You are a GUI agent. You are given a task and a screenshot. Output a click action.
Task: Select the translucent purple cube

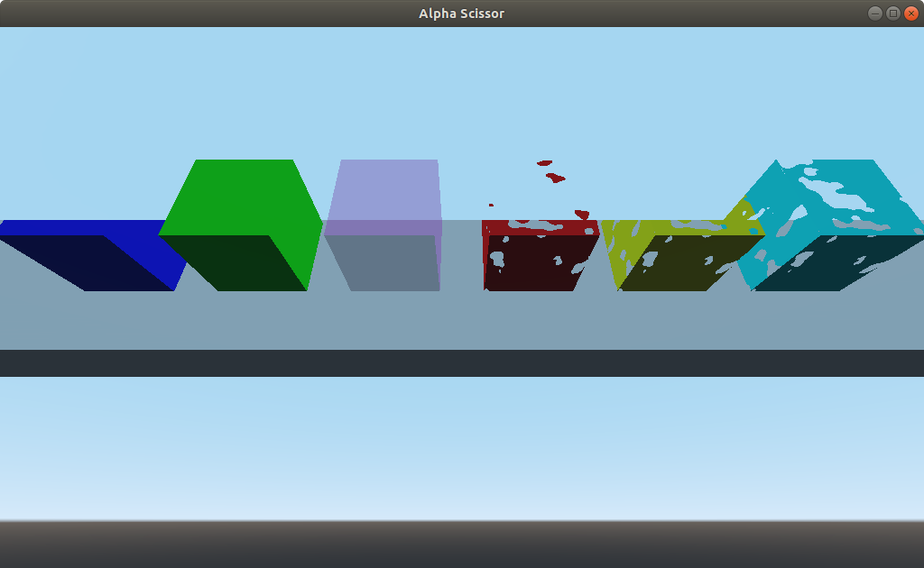point(383,225)
